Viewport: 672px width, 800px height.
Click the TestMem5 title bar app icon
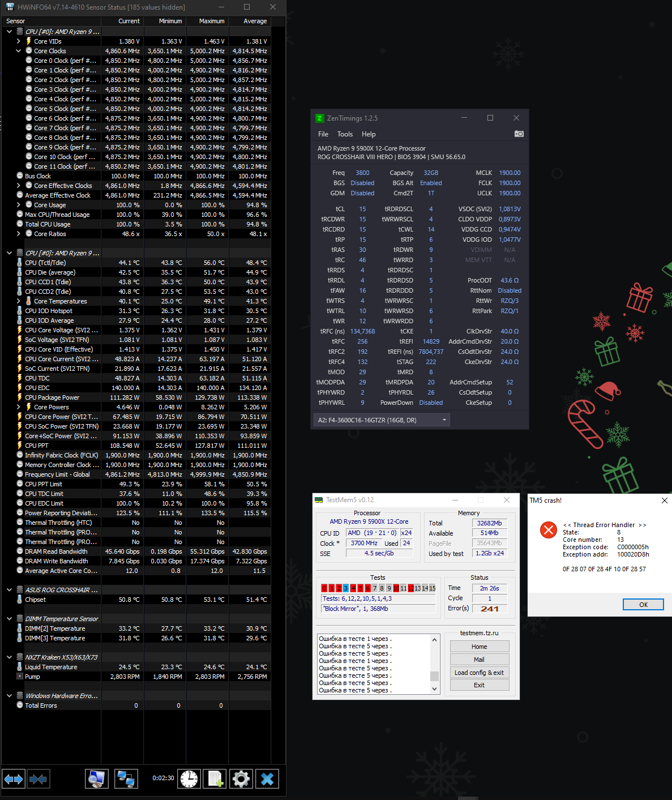[319, 500]
